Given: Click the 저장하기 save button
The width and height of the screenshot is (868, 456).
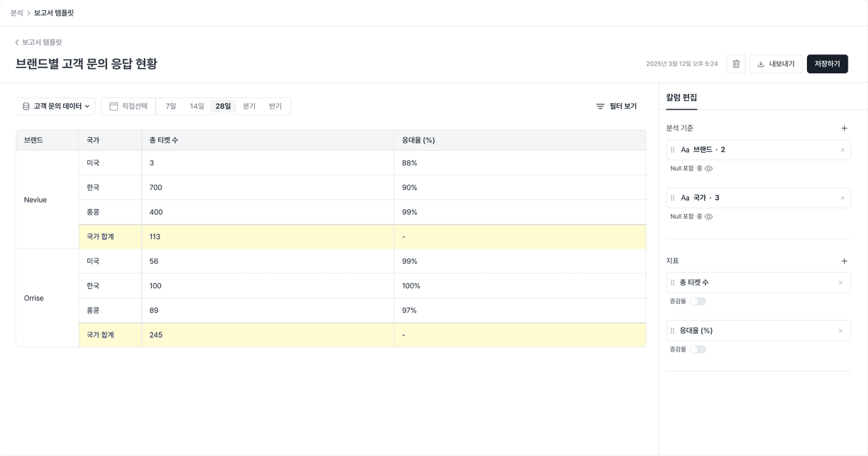Looking at the screenshot, I should tap(827, 64).
